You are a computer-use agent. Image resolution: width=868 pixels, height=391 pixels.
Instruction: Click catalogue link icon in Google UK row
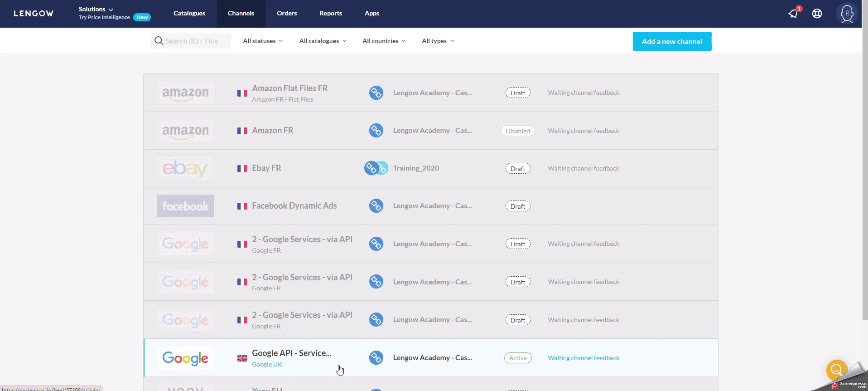(376, 358)
